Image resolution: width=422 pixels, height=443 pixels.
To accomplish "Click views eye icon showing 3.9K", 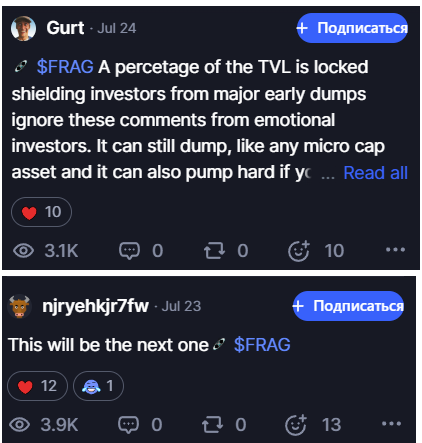I will pyautogui.click(x=19, y=425).
